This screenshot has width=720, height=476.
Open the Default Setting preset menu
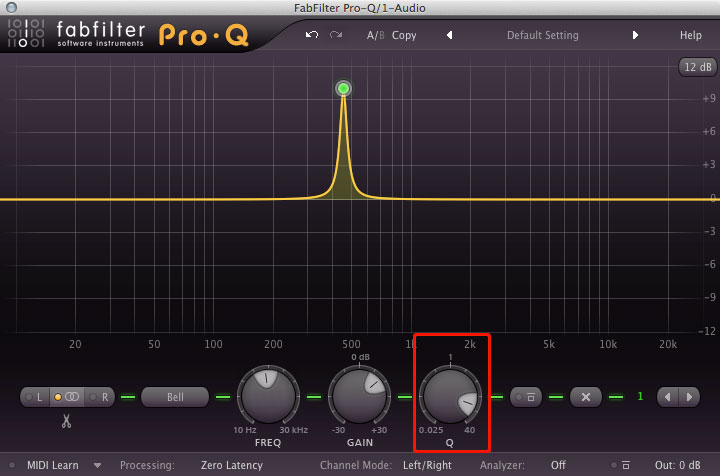coord(542,35)
